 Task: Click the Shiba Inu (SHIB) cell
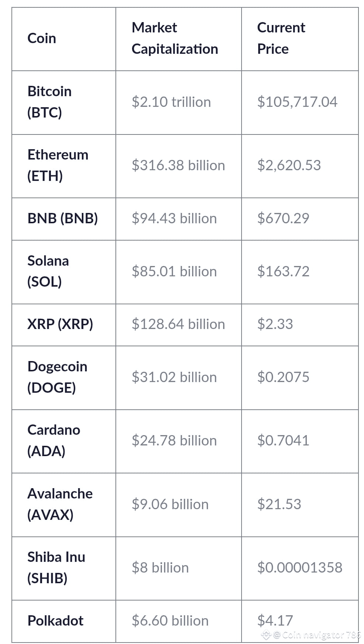[64, 568]
